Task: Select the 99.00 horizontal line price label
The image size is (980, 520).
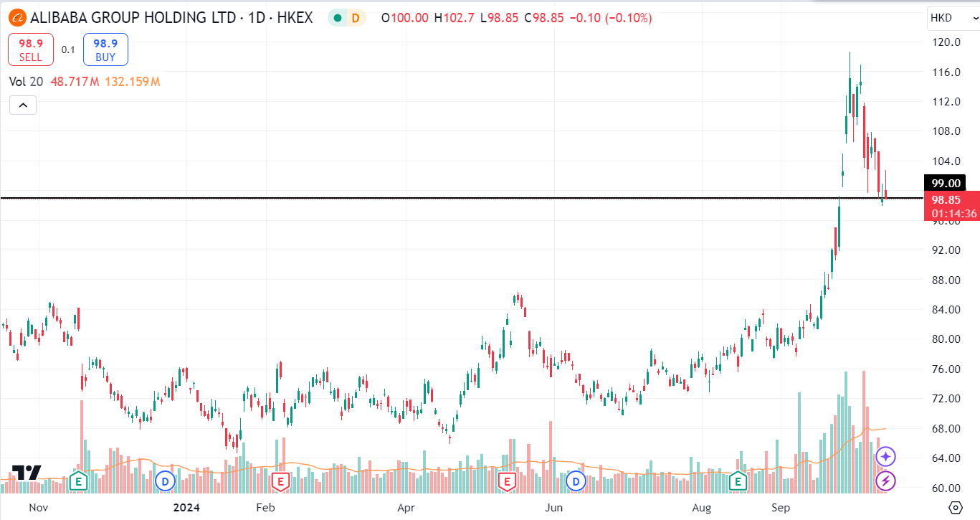Action: [944, 184]
